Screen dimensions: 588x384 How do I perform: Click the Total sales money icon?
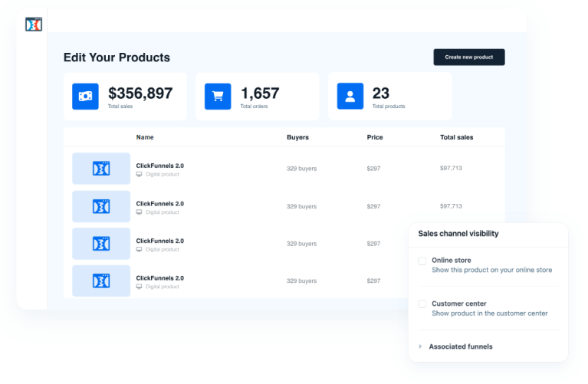click(86, 97)
